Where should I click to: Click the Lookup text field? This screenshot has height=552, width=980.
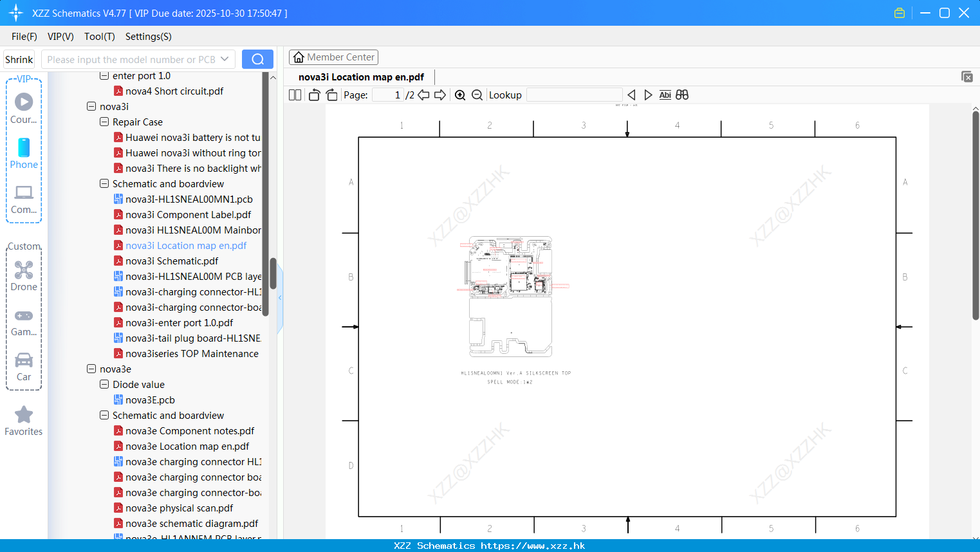pos(574,95)
